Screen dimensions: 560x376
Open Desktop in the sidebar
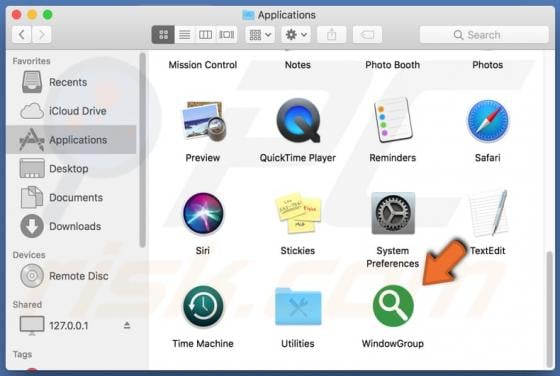pos(71,169)
